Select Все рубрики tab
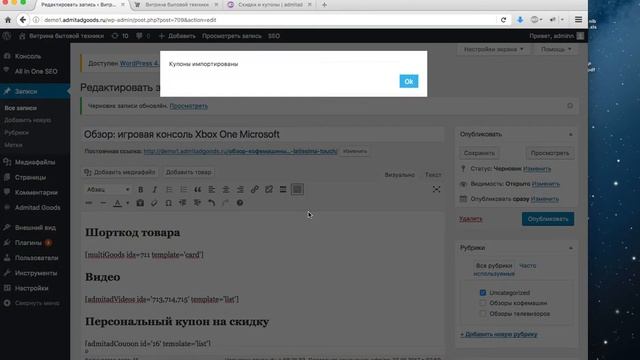 tap(494, 266)
